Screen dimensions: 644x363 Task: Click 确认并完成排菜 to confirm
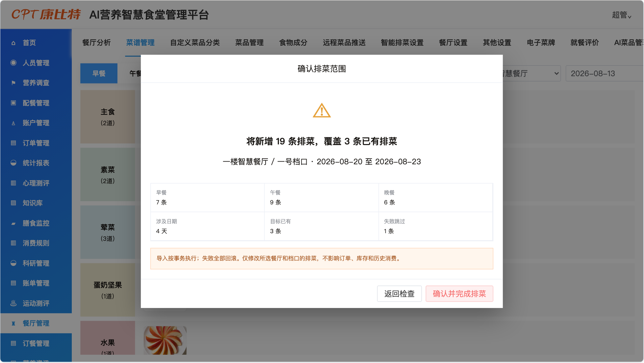coord(459,294)
